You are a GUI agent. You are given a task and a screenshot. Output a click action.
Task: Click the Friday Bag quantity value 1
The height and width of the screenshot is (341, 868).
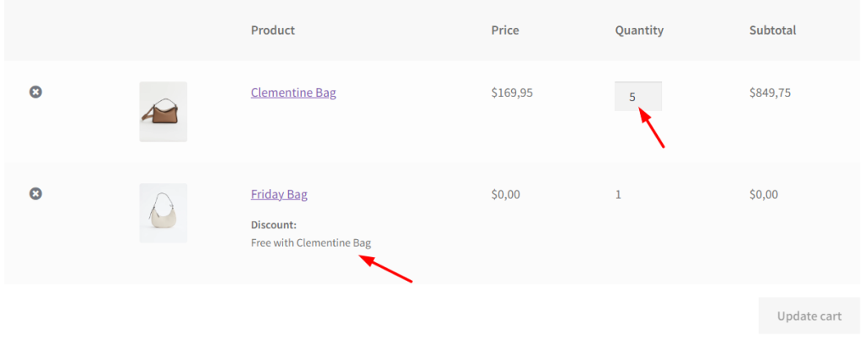coord(618,194)
